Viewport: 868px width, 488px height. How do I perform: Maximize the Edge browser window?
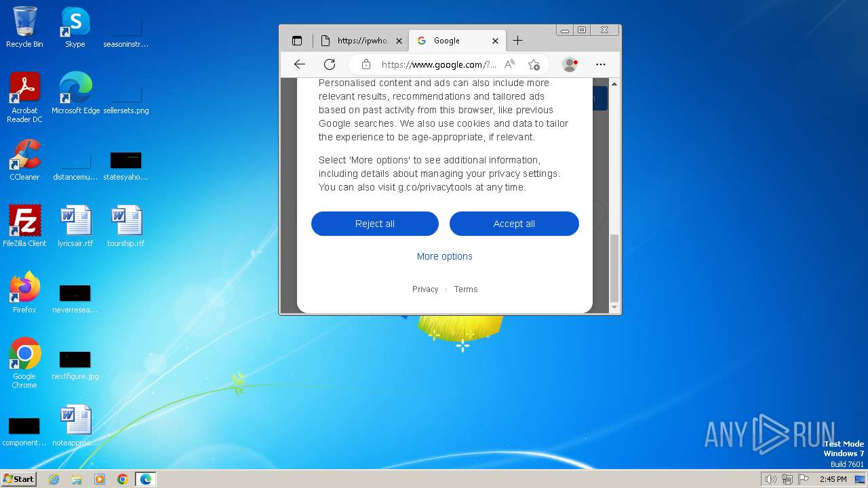582,30
